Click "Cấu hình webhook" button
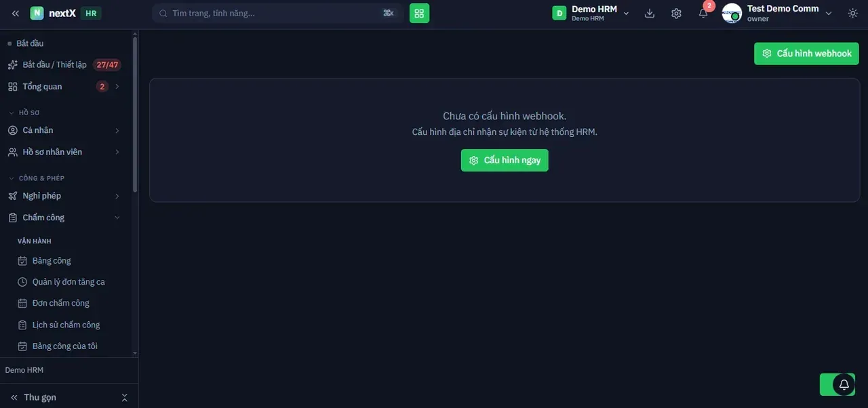Screen dimensions: 868x408 click(x=806, y=54)
